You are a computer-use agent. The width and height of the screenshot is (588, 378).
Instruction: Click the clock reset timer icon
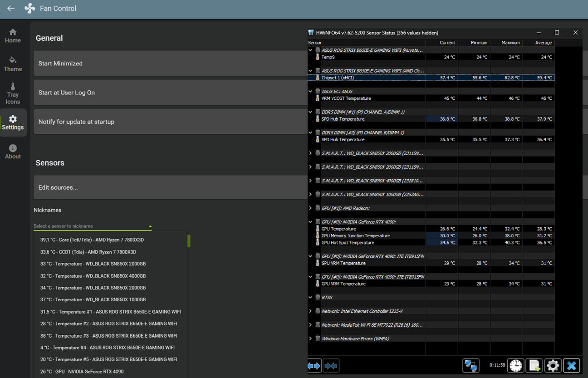point(515,365)
